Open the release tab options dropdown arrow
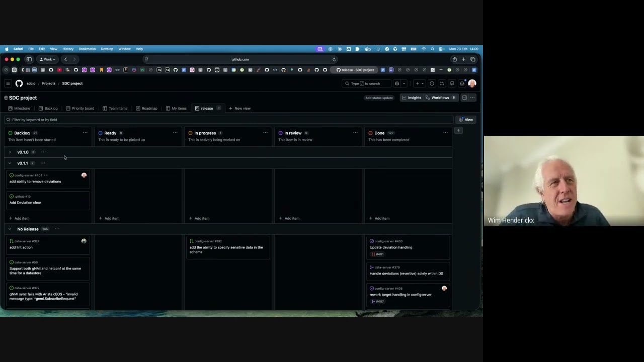Image resolution: width=644 pixels, height=362 pixels. (219, 108)
